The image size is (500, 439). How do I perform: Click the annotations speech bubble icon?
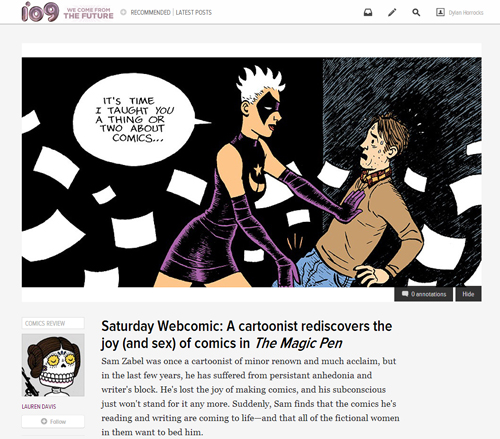[405, 294]
